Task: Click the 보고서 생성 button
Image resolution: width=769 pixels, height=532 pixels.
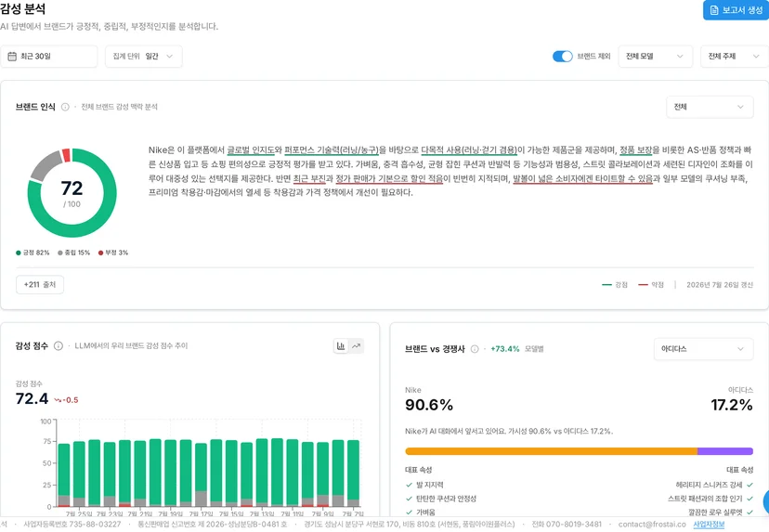Action: pyautogui.click(x=736, y=10)
